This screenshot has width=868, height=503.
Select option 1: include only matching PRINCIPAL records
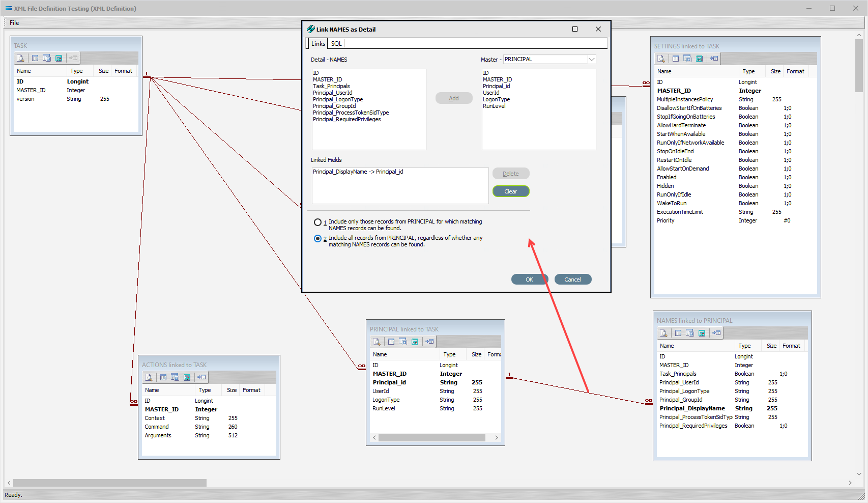(x=317, y=222)
